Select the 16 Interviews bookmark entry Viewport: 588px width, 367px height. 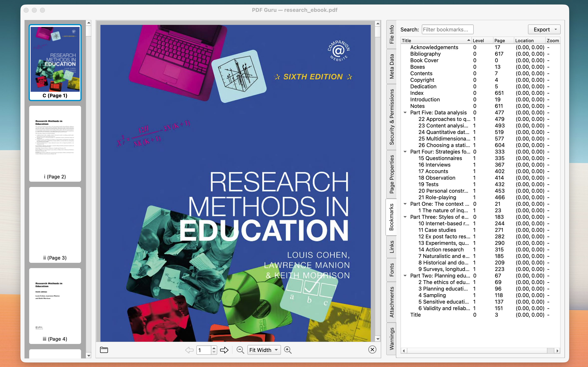pyautogui.click(x=435, y=165)
